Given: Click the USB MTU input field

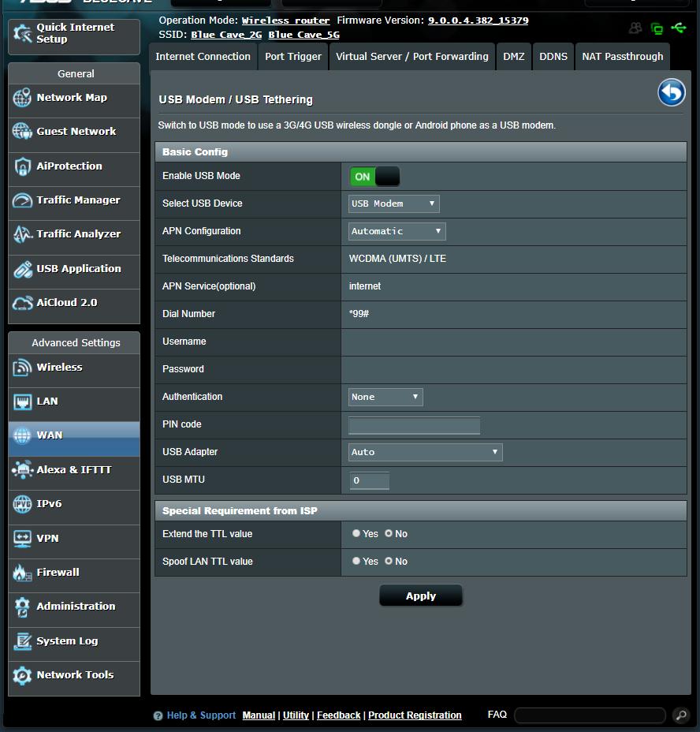Looking at the screenshot, I should point(369,480).
